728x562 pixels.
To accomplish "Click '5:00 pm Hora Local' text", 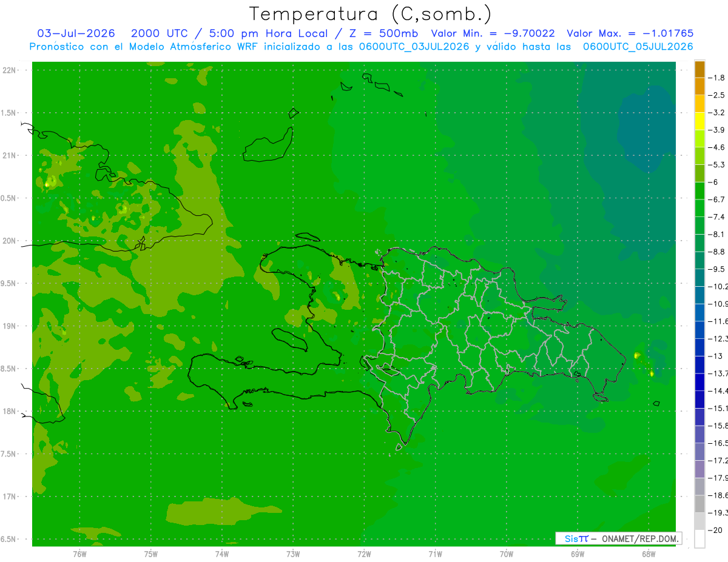I will (x=268, y=33).
